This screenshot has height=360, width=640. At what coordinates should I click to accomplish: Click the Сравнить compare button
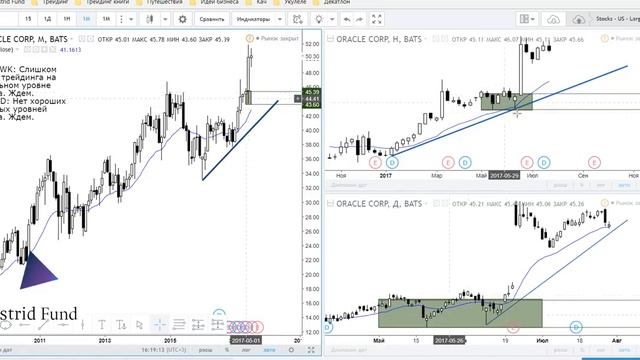click(212, 19)
